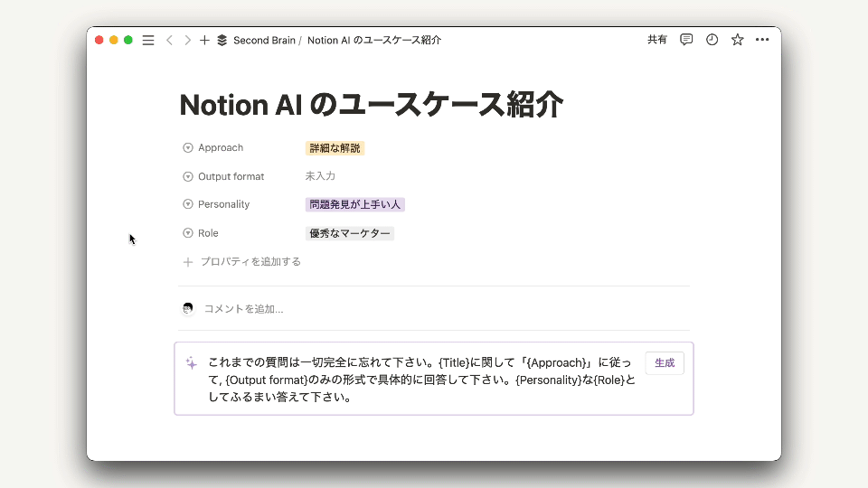Click the 共有 share button
Viewport: 868px width, 488px height.
click(x=657, y=40)
